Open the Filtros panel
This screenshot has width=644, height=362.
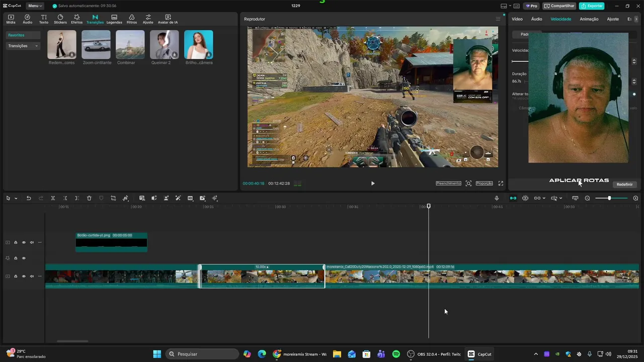(131, 19)
